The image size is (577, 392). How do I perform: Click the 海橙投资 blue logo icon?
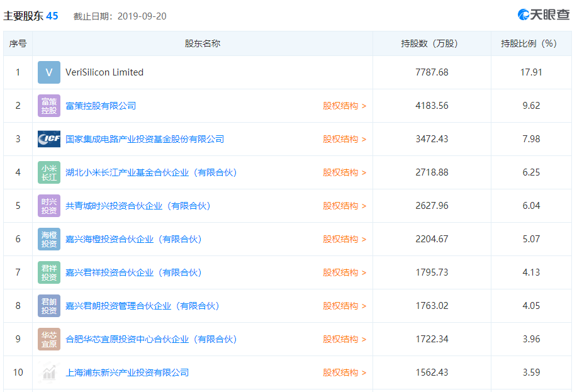[x=48, y=239]
